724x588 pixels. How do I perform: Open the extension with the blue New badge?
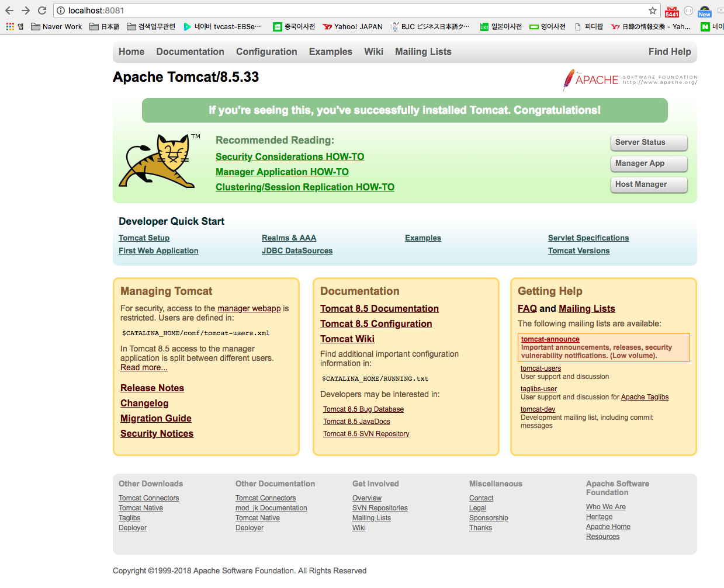click(705, 11)
